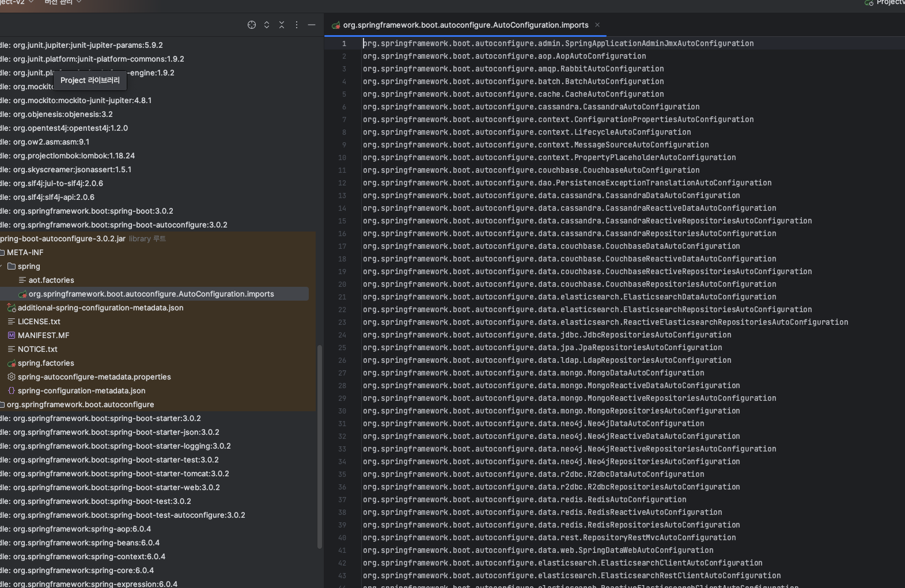Expand all nodes in the project tree
905x588 pixels.
[267, 25]
